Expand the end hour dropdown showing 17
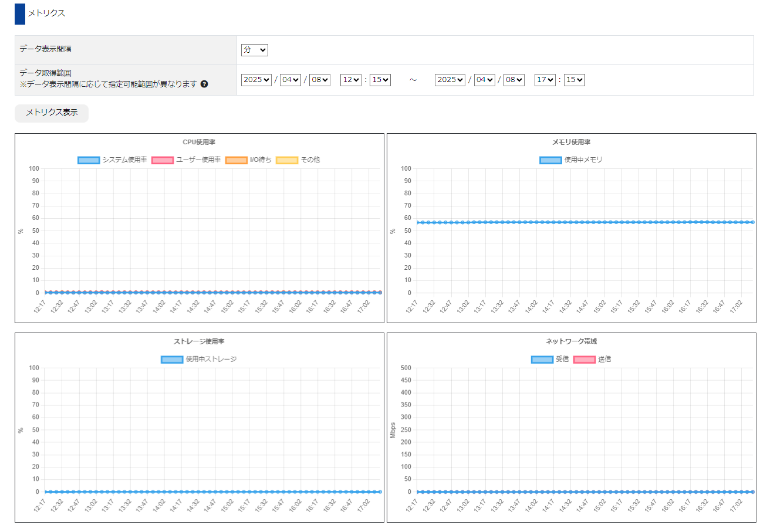The width and height of the screenshot is (784, 532). pos(545,80)
